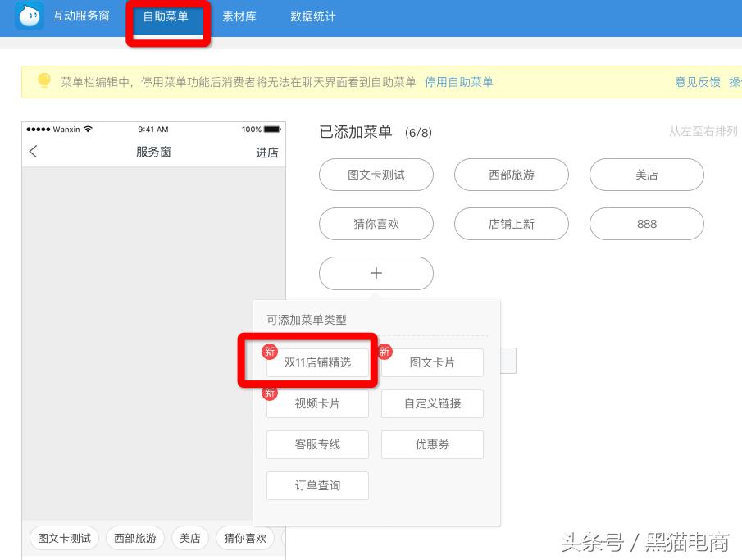The image size is (742, 560).
Task: Click the 停用自助菜单 link
Action: pyautogui.click(x=458, y=82)
